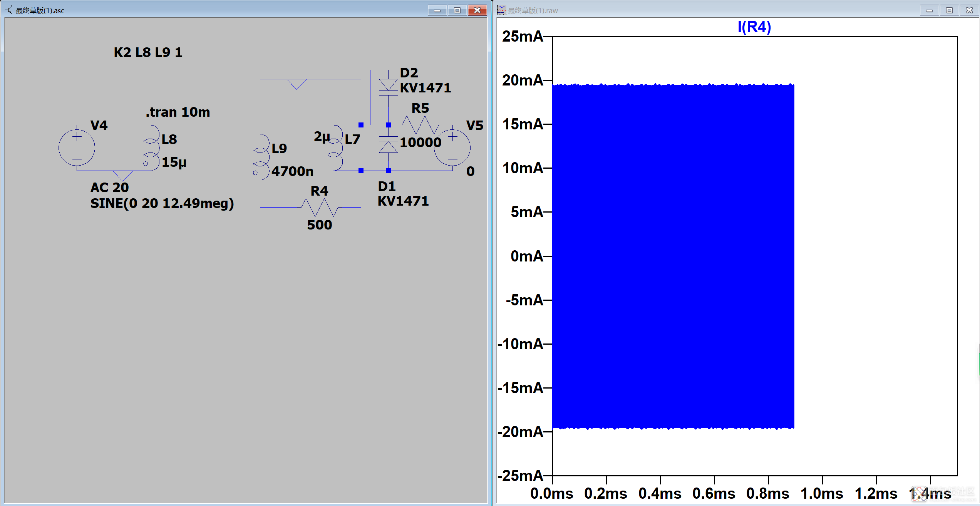Click the 25mA vertical axis label
Viewport: 980px width, 506px height.
click(x=523, y=37)
